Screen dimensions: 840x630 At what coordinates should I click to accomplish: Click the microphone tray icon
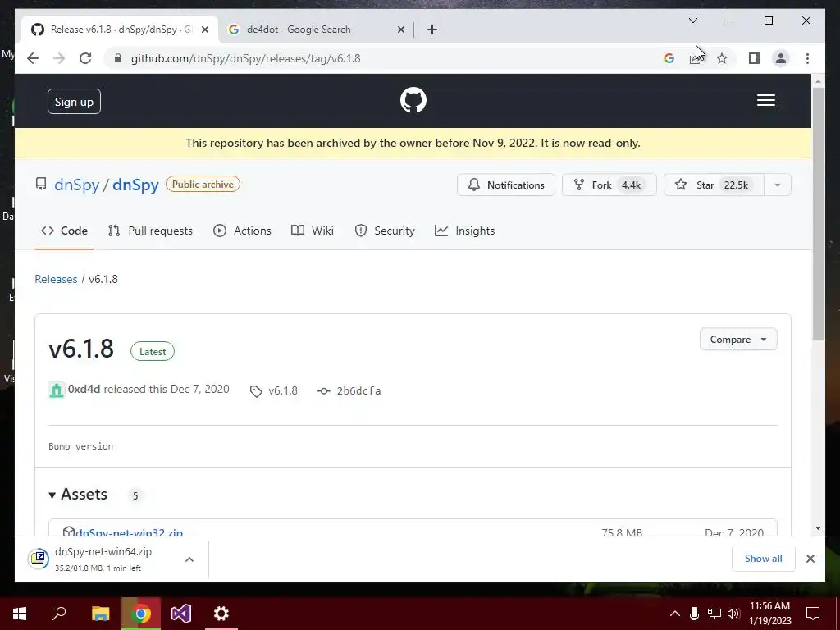(x=694, y=614)
